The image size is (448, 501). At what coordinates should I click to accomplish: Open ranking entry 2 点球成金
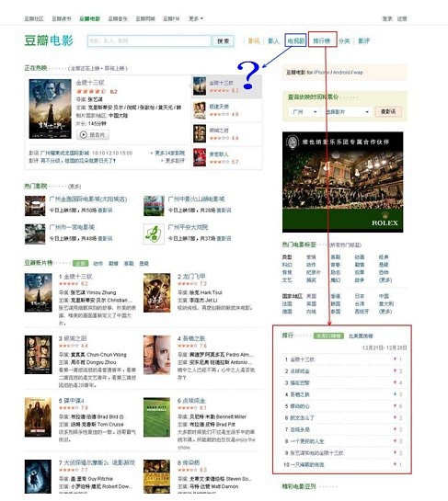click(300, 371)
